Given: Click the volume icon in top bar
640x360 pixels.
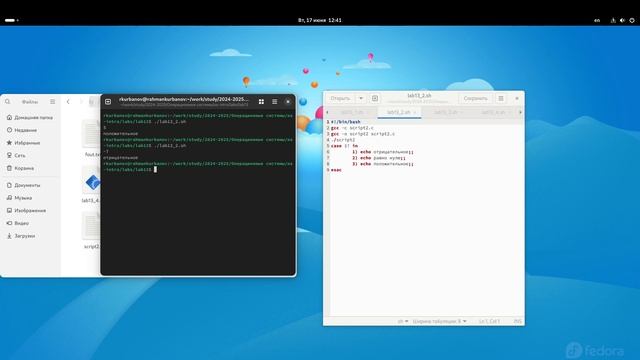Looking at the screenshot, I should [x=622, y=20].
